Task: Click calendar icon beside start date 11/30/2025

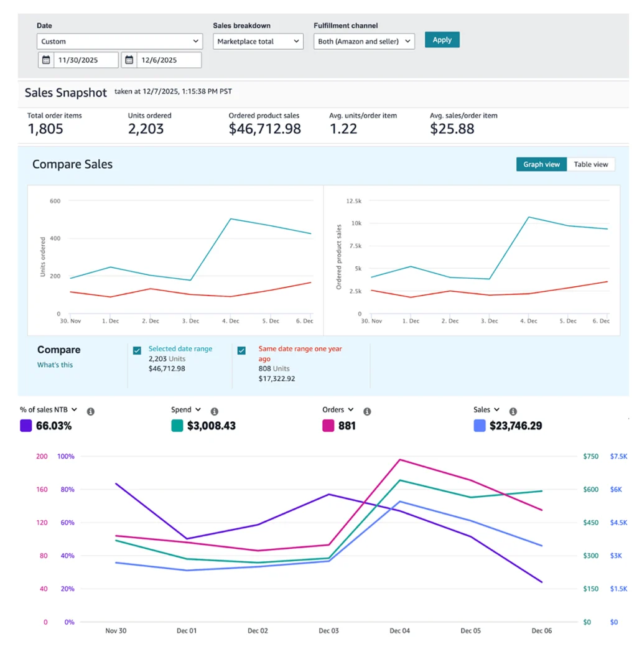Action: click(46, 60)
